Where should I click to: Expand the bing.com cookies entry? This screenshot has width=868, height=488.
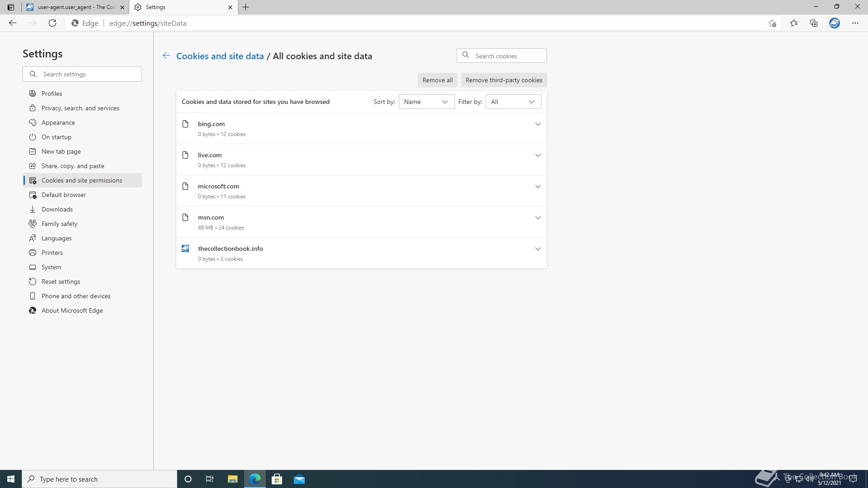(x=538, y=124)
